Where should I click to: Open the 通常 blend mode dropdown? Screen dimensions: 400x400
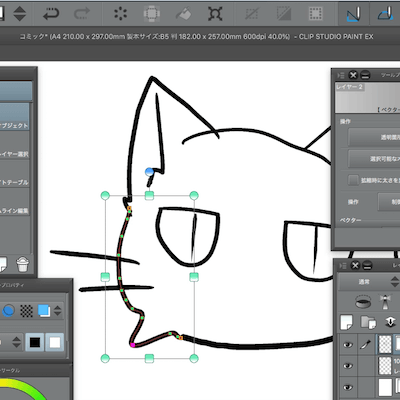coord(369,282)
